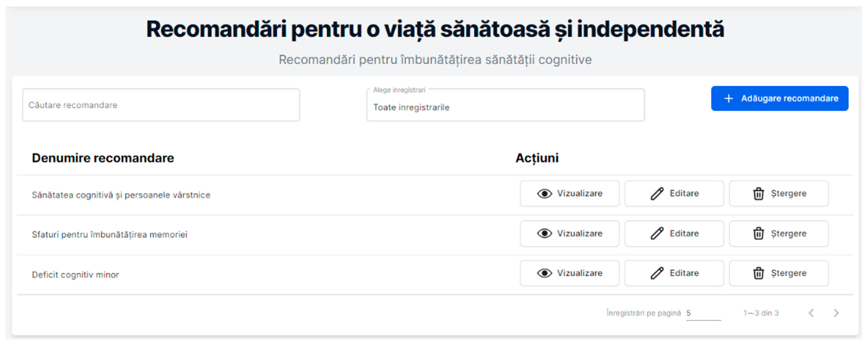868x346 pixels.
Task: Go to the previous page arrow
Action: pyautogui.click(x=811, y=313)
